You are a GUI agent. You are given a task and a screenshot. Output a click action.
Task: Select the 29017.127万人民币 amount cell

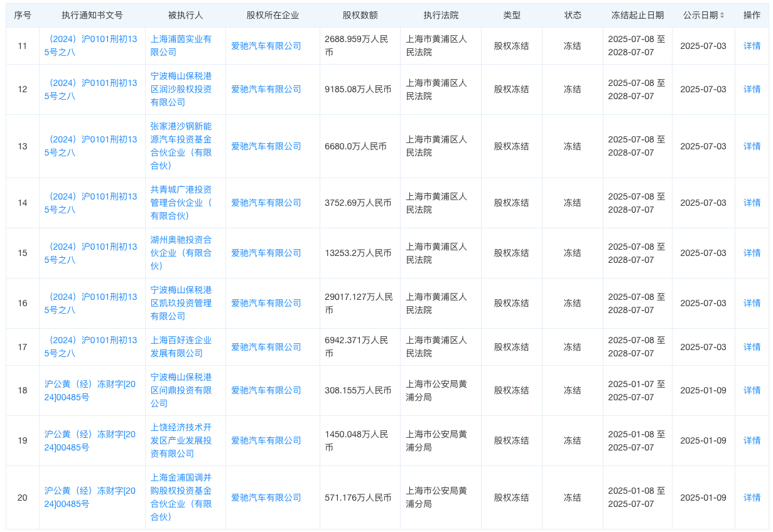[359, 303]
